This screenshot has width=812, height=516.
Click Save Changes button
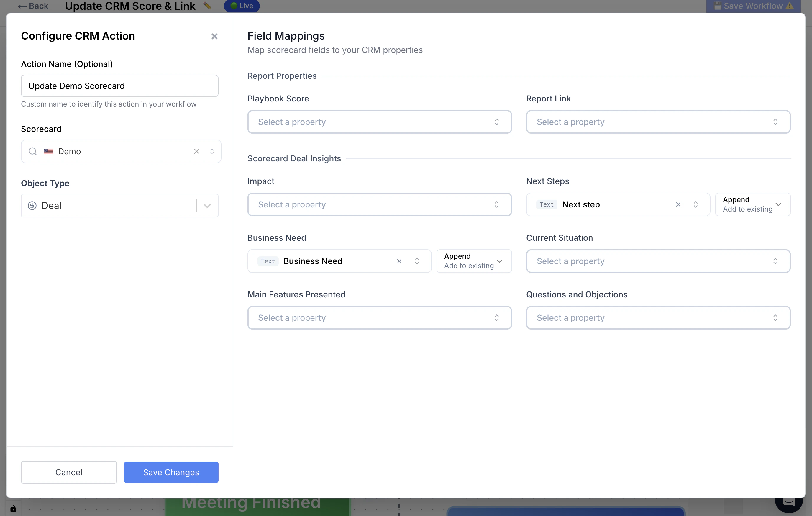coord(171,472)
